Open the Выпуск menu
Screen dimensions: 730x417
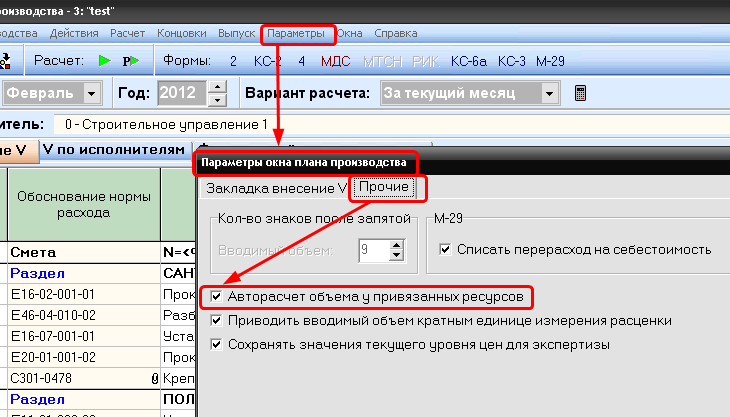237,34
